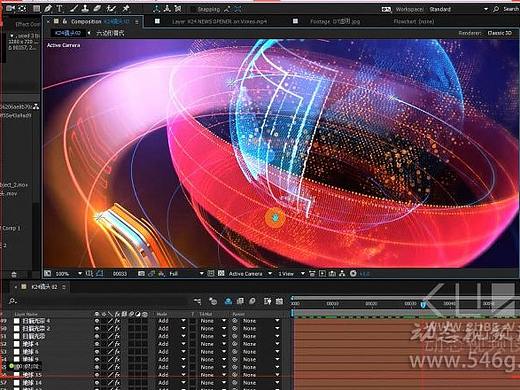Open blend Mode dropdown for 扫描光带 4

point(171,321)
